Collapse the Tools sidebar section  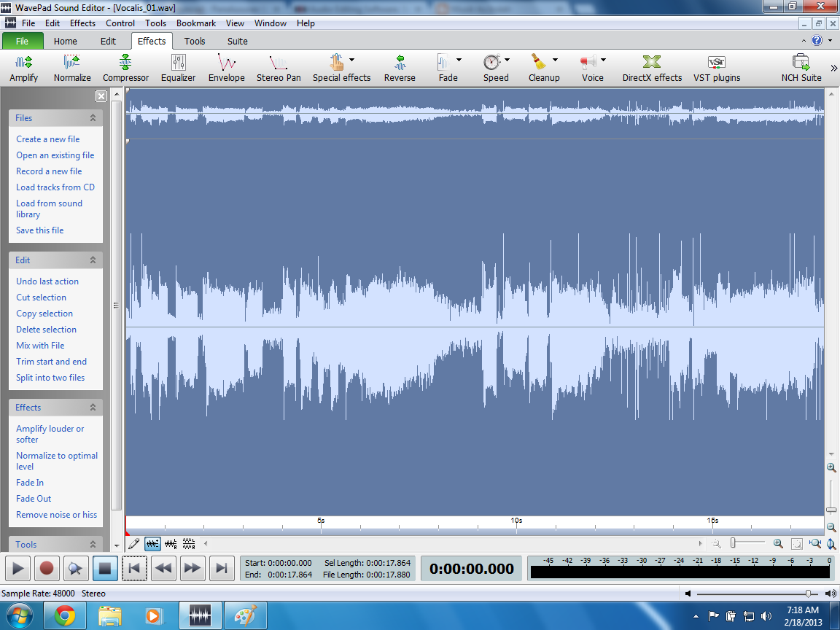[x=93, y=544]
